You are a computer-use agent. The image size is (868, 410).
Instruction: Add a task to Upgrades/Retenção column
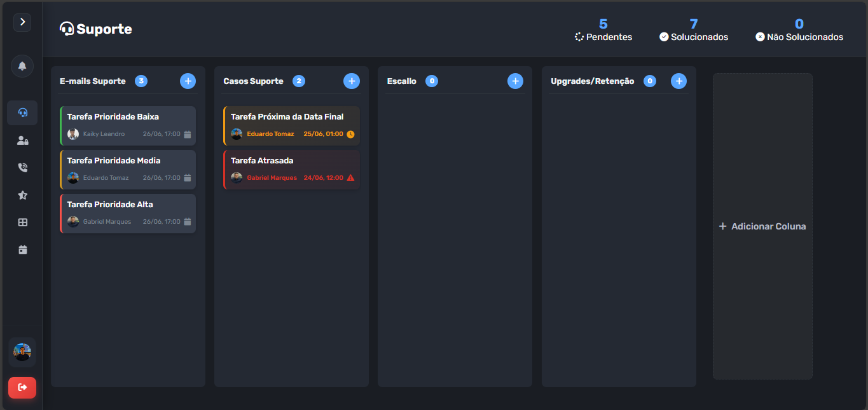[x=679, y=81]
